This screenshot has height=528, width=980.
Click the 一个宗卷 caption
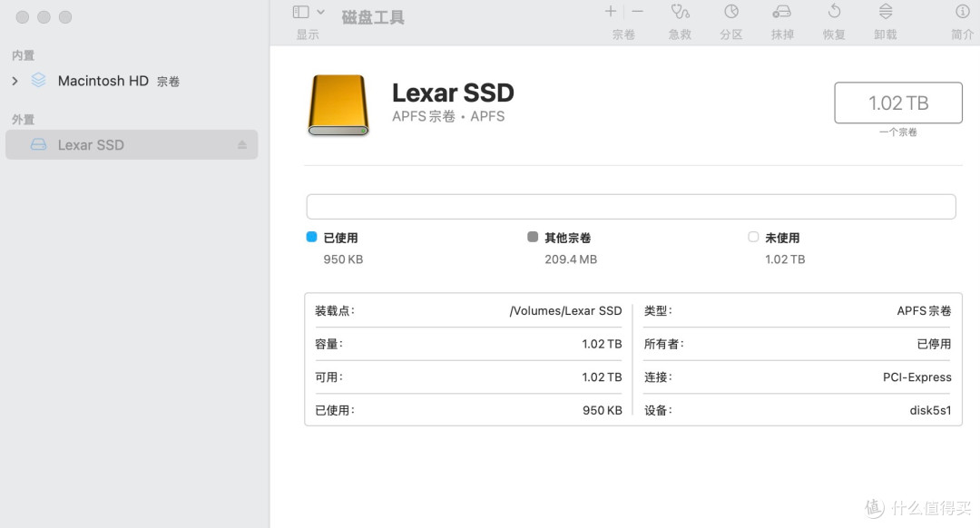tap(898, 132)
